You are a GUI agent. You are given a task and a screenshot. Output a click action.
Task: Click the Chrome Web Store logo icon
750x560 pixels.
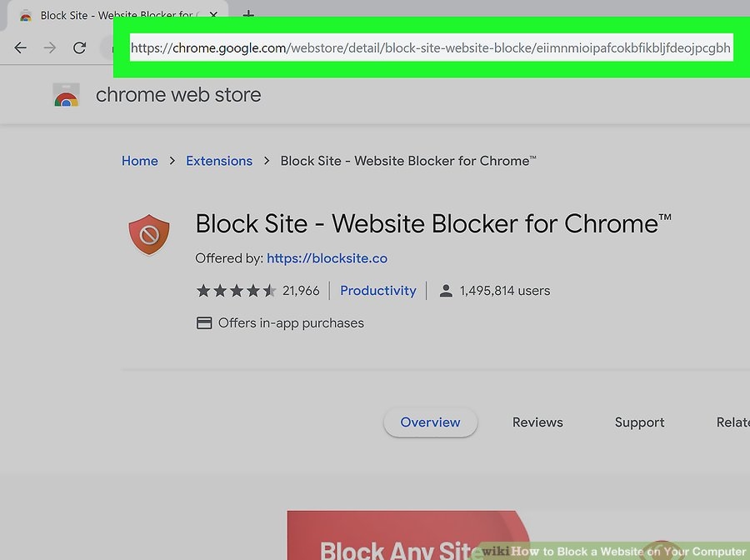pyautogui.click(x=66, y=95)
